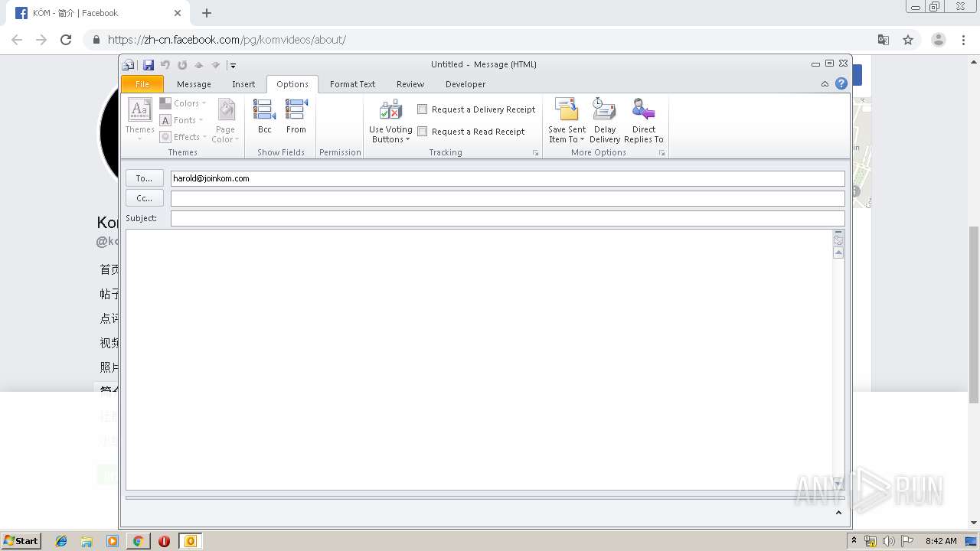Click inside the Subject field

pos(508,219)
